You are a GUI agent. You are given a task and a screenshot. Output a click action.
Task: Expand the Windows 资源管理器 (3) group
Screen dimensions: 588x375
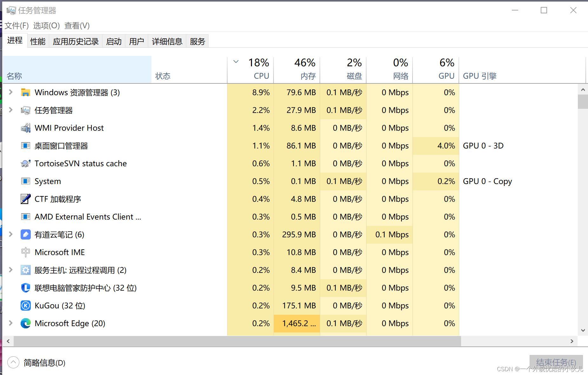click(10, 92)
